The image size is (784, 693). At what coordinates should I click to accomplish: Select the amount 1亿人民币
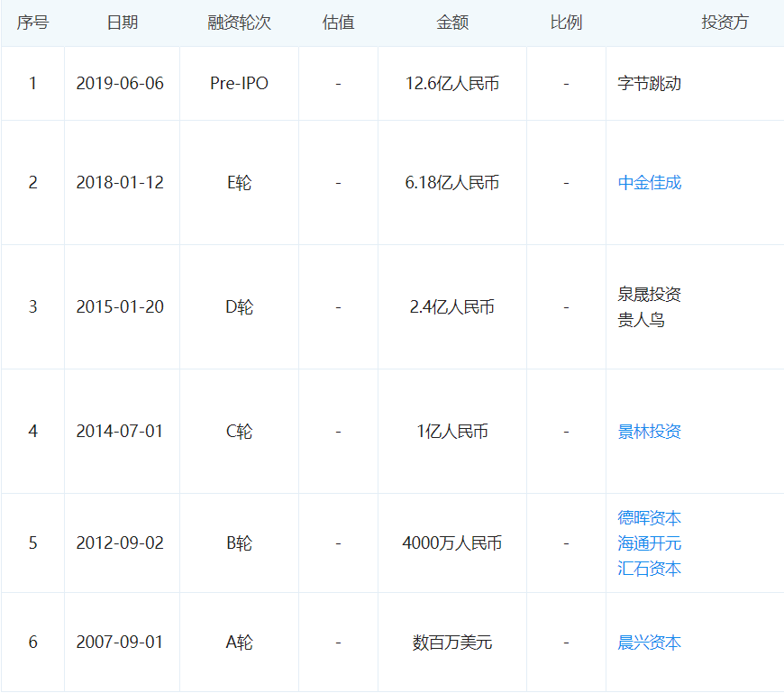452,431
